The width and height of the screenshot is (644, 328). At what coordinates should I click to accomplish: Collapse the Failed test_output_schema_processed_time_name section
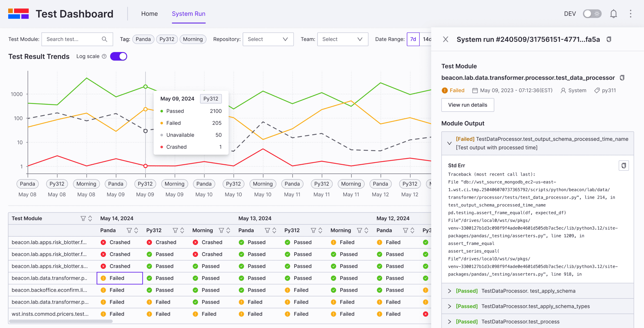(x=449, y=143)
